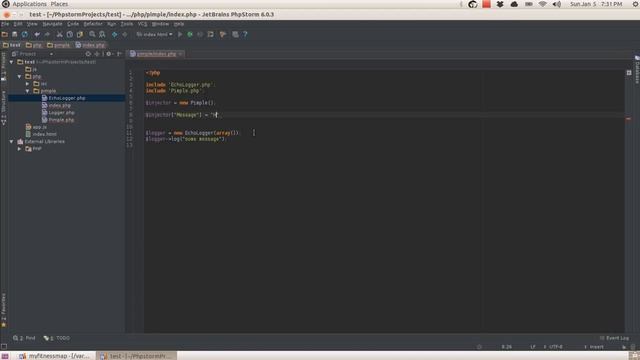Select app.js in the project tree
This screenshot has height=360, width=640.
tap(36, 127)
